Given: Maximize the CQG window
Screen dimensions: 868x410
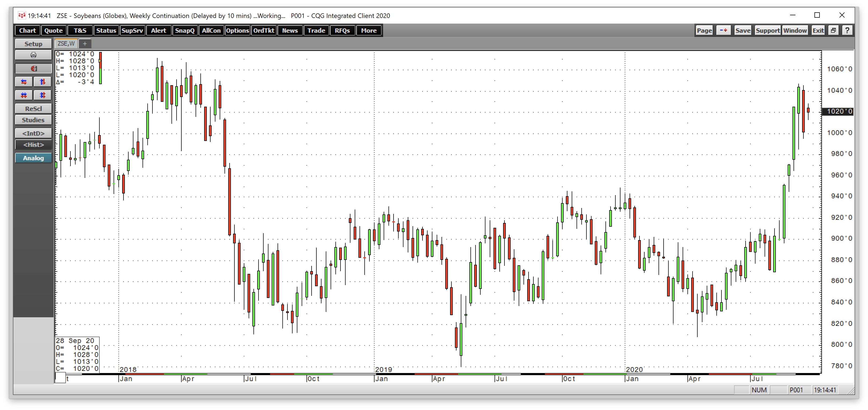Looking at the screenshot, I should [817, 15].
